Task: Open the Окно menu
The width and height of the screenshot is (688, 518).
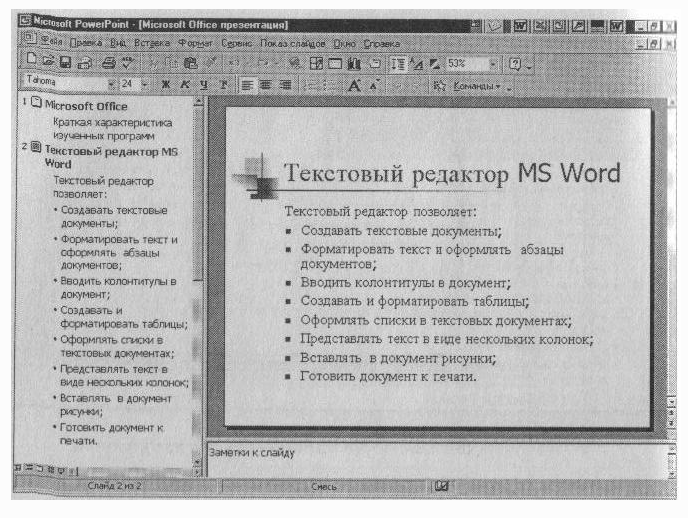Action: coord(344,43)
